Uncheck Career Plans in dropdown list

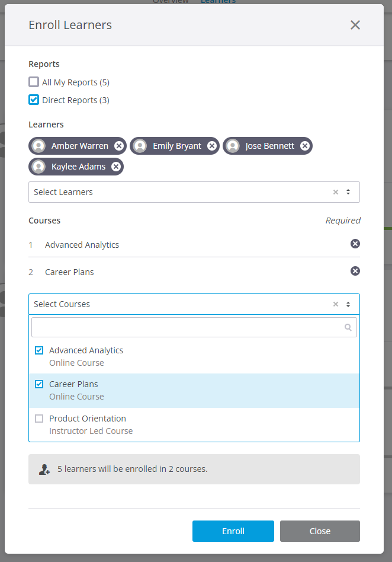coord(39,384)
